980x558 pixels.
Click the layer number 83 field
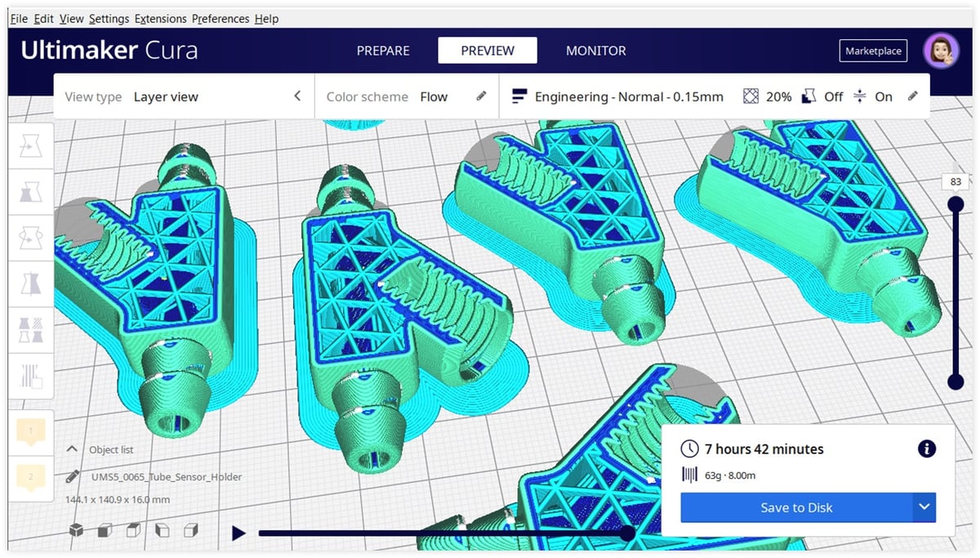click(x=955, y=181)
